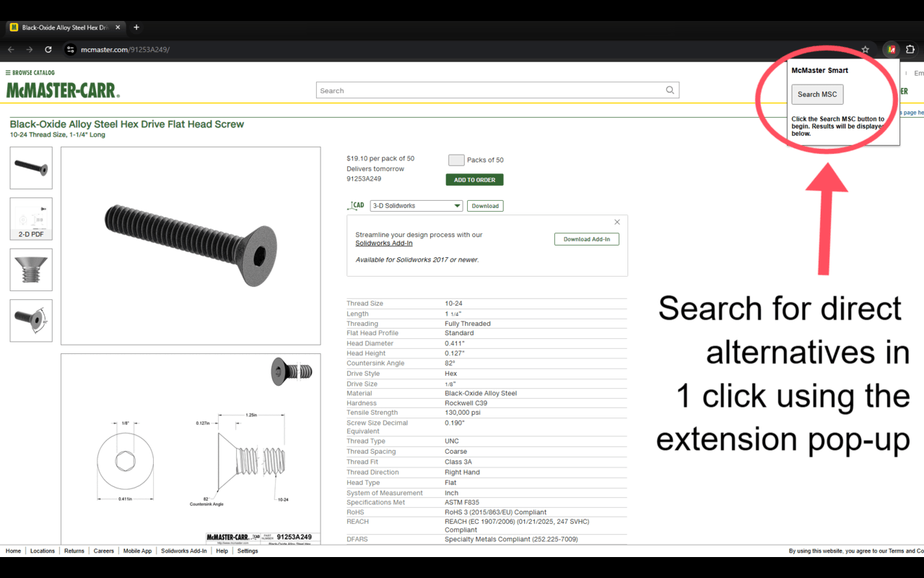Click the Specialty Metals Compliant DFARS value

coord(511,539)
